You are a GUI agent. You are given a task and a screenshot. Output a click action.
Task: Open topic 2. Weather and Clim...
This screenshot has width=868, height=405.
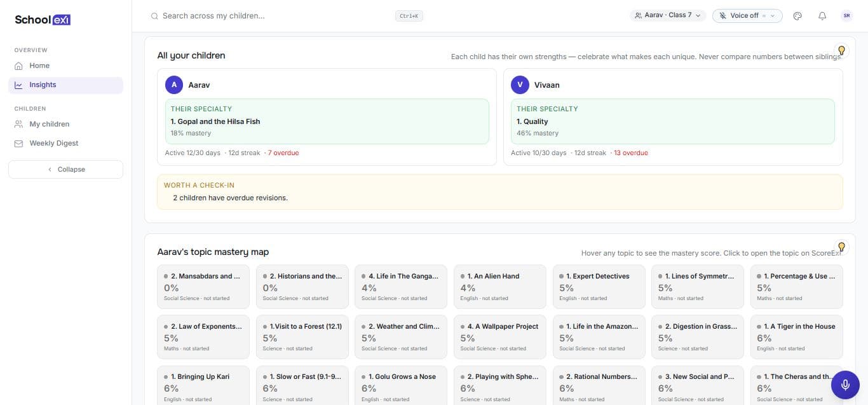click(401, 337)
